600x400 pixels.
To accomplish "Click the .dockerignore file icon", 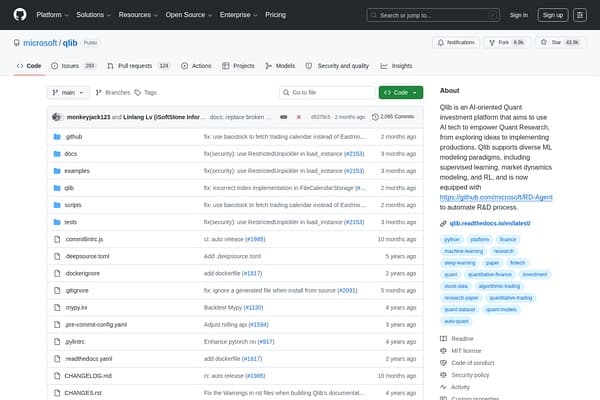I will (x=57, y=273).
